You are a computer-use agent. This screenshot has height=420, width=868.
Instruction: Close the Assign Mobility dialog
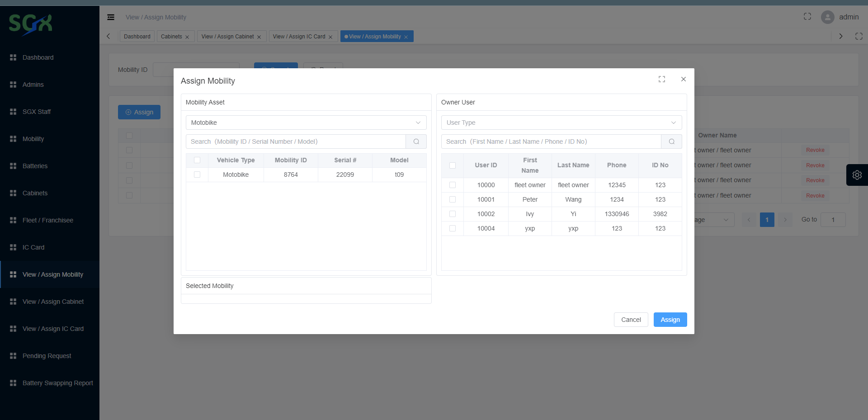(684, 79)
